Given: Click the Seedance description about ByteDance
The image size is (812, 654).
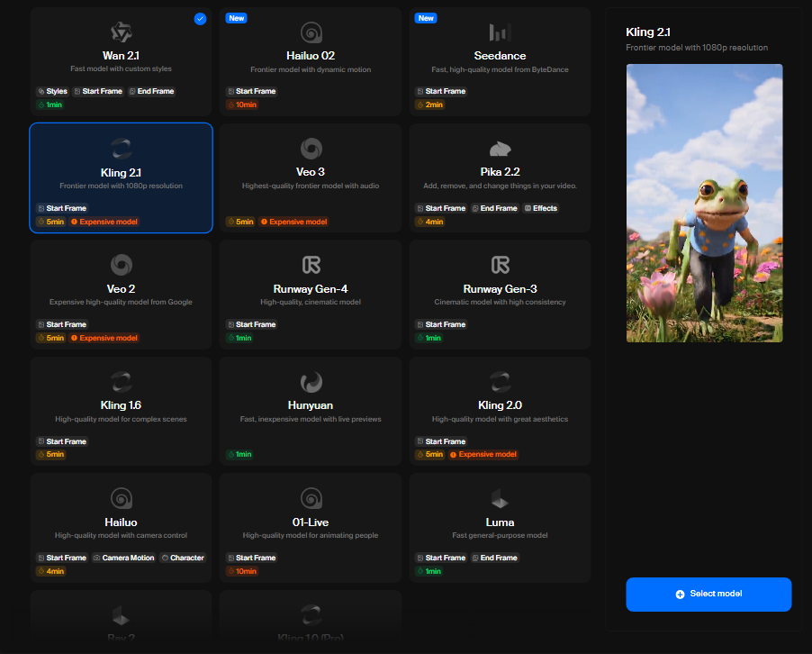Looking at the screenshot, I should (501, 69).
